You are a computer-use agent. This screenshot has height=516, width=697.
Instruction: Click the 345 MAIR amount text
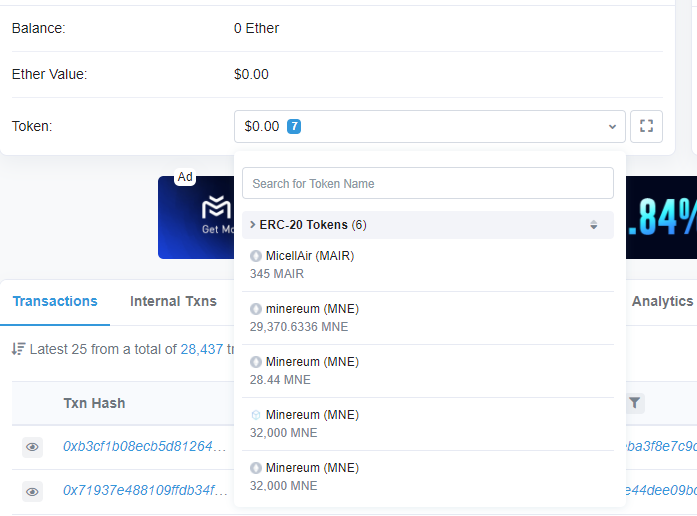277,274
